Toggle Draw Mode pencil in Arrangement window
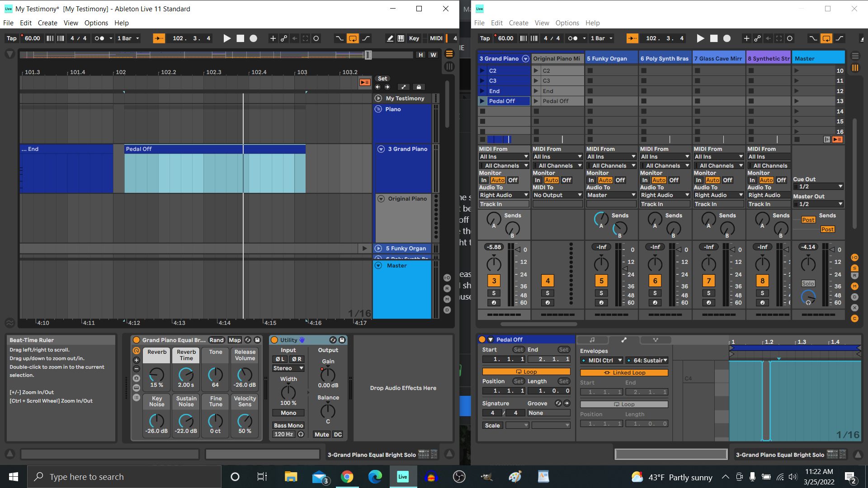This screenshot has height=488, width=868. 390,38
